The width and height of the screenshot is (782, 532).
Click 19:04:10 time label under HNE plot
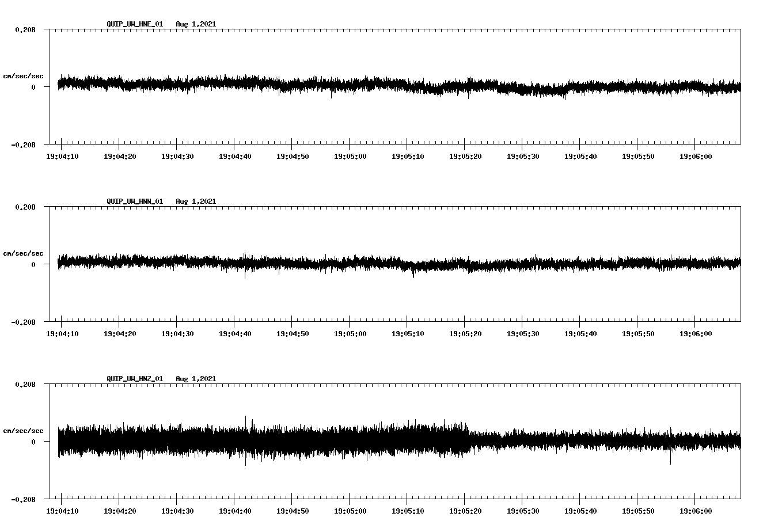point(62,156)
